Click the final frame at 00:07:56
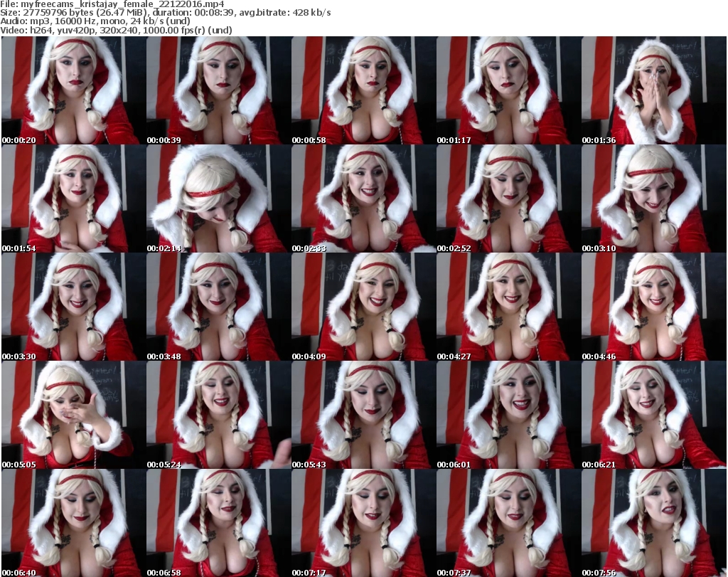 pos(653,523)
